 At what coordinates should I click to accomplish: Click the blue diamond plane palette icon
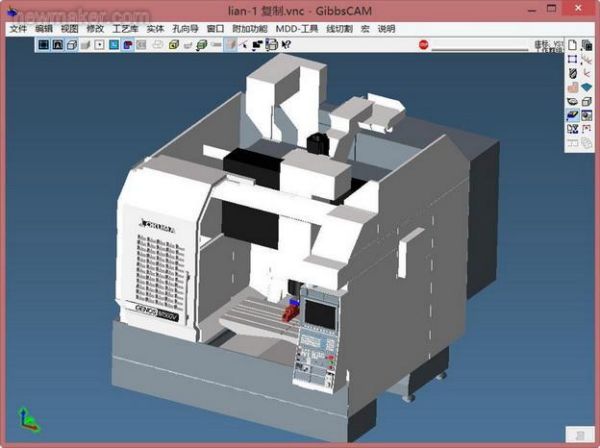click(x=586, y=87)
